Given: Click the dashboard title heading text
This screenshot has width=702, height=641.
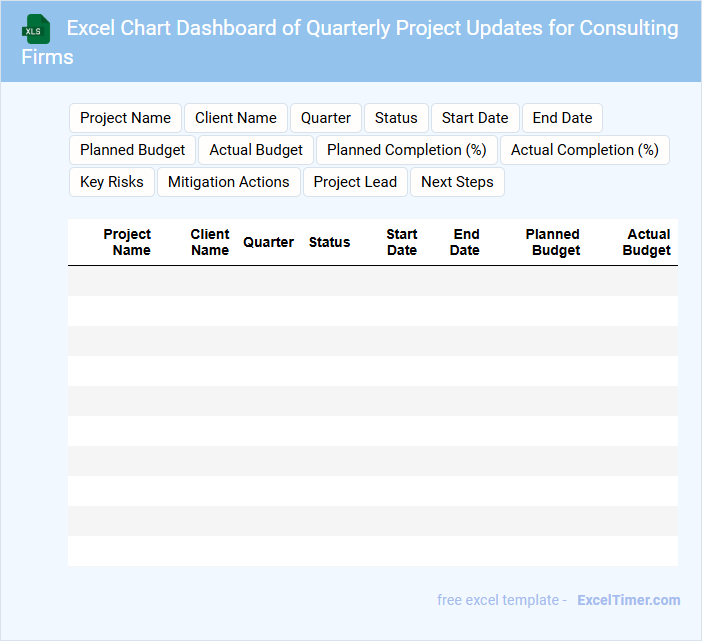Looking at the screenshot, I should click(372, 28).
